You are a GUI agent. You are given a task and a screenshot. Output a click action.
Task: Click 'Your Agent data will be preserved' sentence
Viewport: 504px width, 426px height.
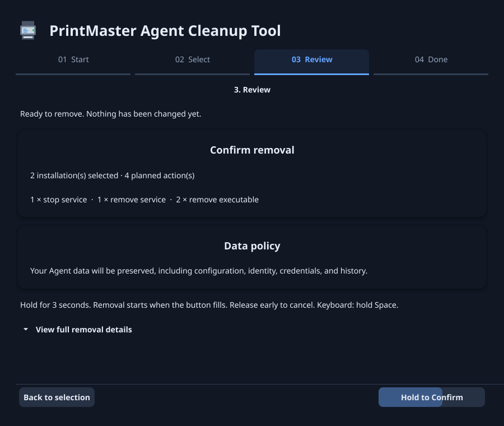(199, 271)
